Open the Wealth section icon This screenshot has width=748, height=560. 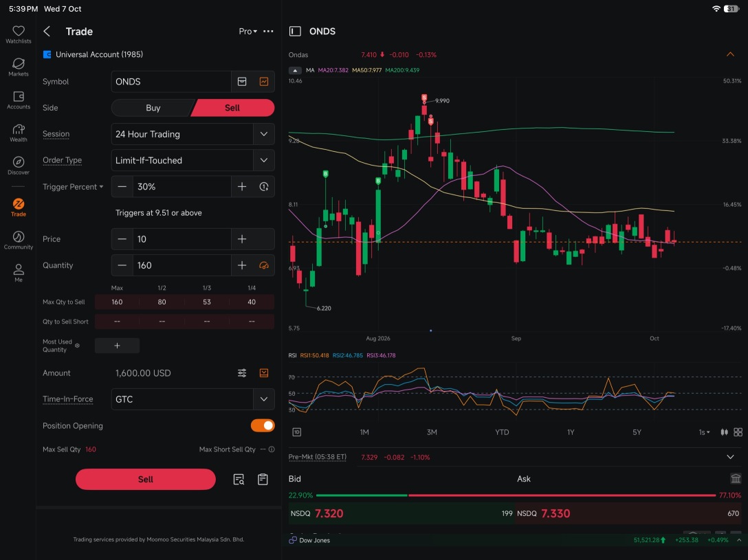pos(18,133)
